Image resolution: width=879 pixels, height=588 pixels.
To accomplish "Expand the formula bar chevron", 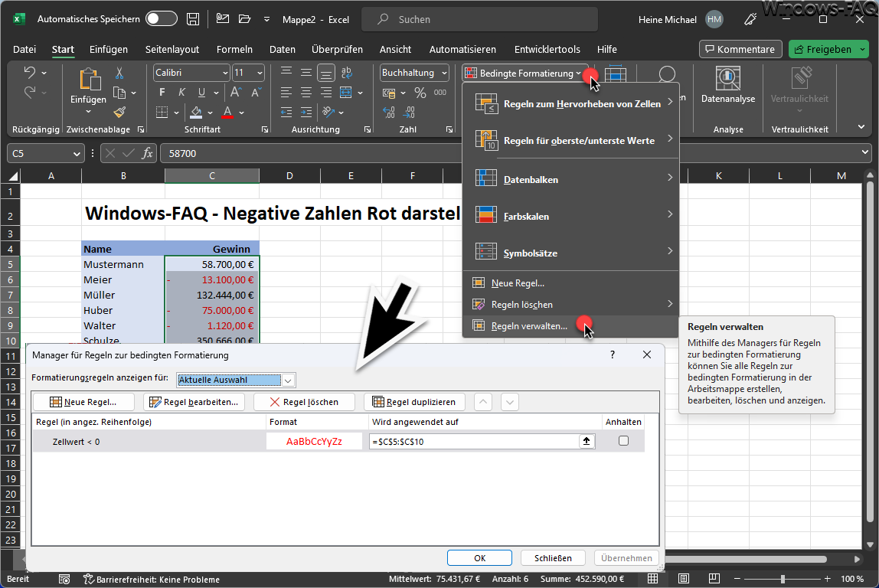I will coord(865,152).
